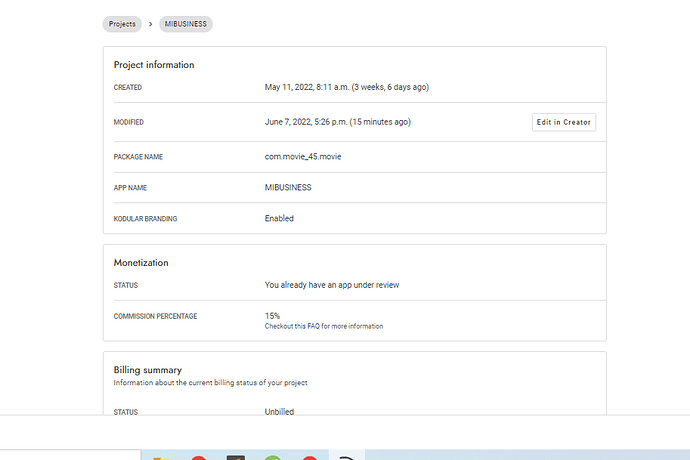
Task: Select the MIBUSINESS breadcrumb chip
Action: [186, 24]
